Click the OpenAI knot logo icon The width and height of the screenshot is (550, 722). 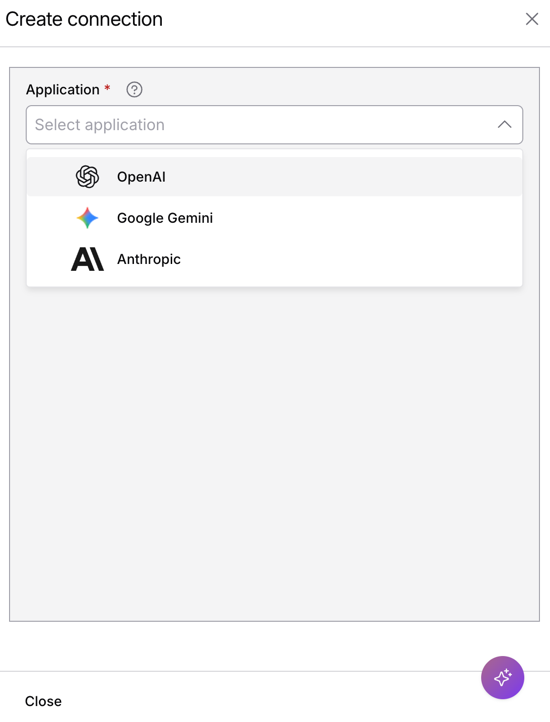click(x=87, y=177)
